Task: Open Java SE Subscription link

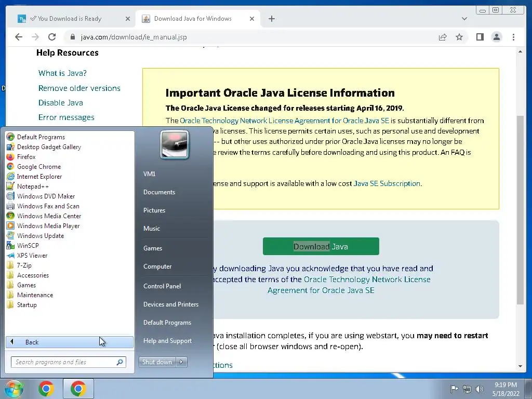Action: [x=387, y=183]
